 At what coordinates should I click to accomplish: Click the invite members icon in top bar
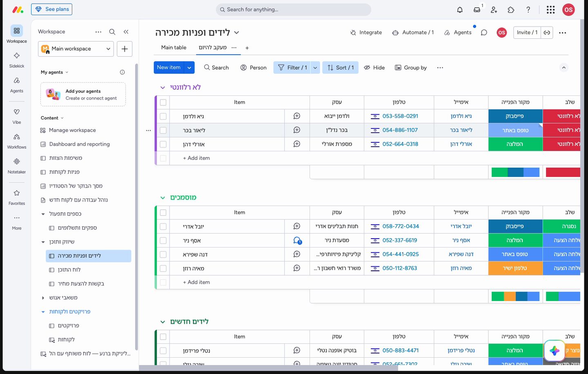point(494,10)
